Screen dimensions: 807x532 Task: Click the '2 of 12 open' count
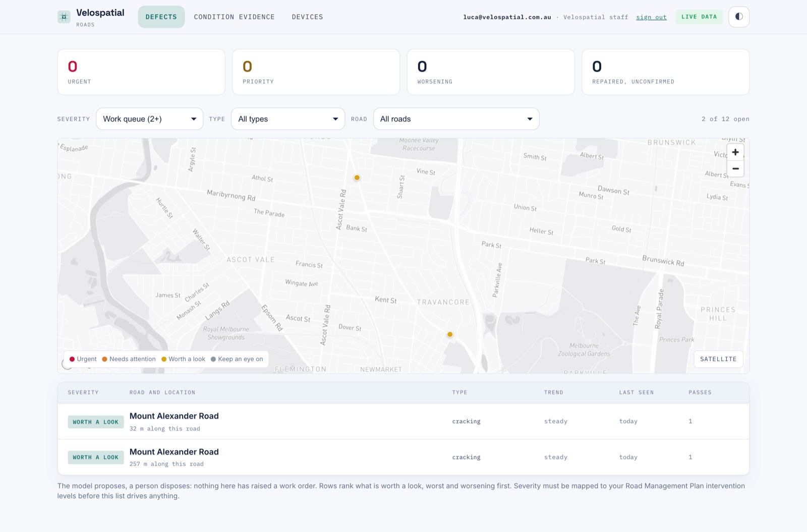tap(725, 119)
